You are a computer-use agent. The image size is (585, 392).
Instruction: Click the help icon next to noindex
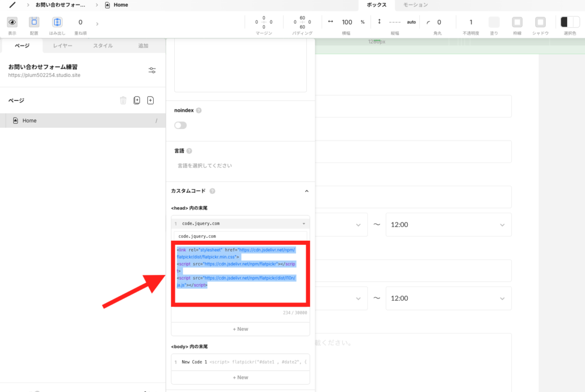(199, 110)
